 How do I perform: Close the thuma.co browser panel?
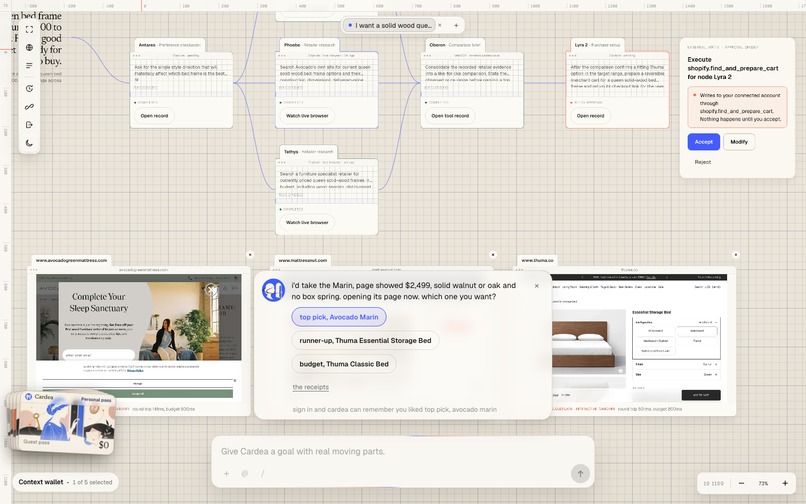tap(736, 255)
